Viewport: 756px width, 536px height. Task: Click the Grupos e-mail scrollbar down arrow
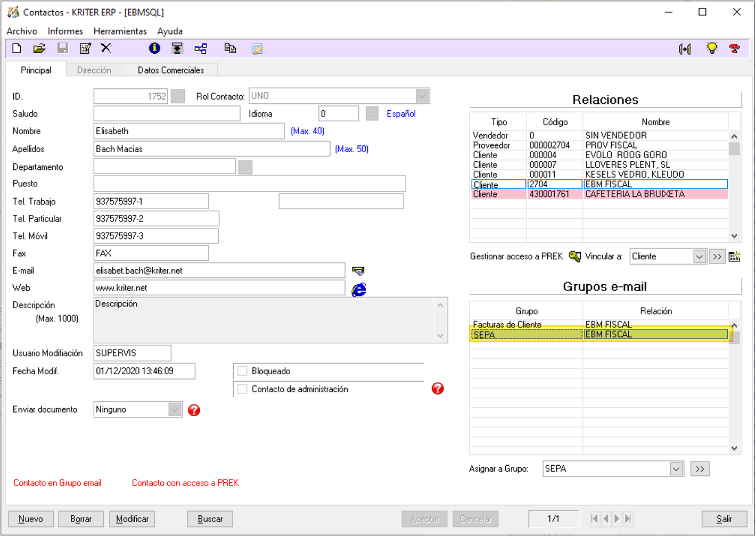coord(734,448)
